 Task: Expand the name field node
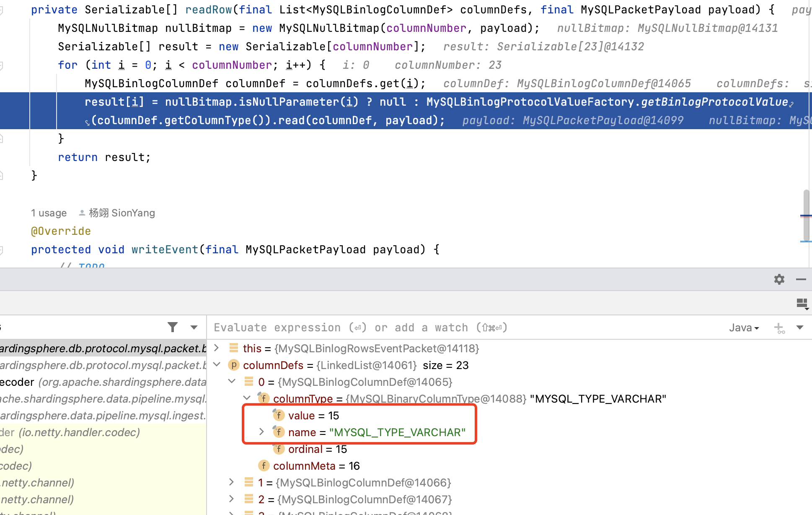(x=261, y=432)
